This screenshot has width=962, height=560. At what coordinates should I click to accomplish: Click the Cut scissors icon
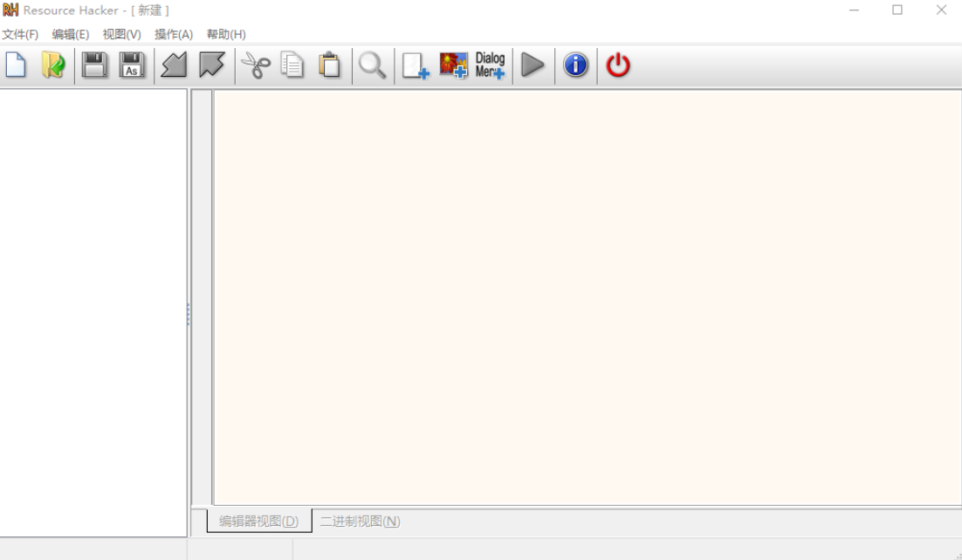point(255,65)
